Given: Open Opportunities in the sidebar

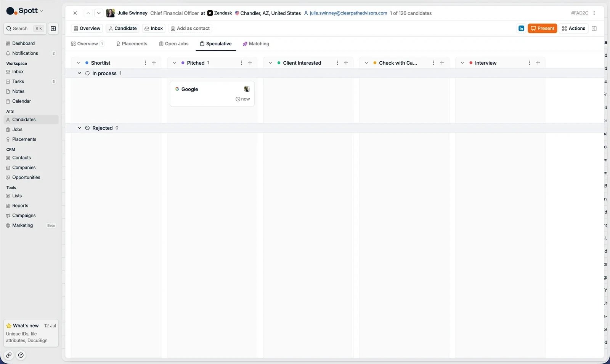Looking at the screenshot, I should point(31,177).
